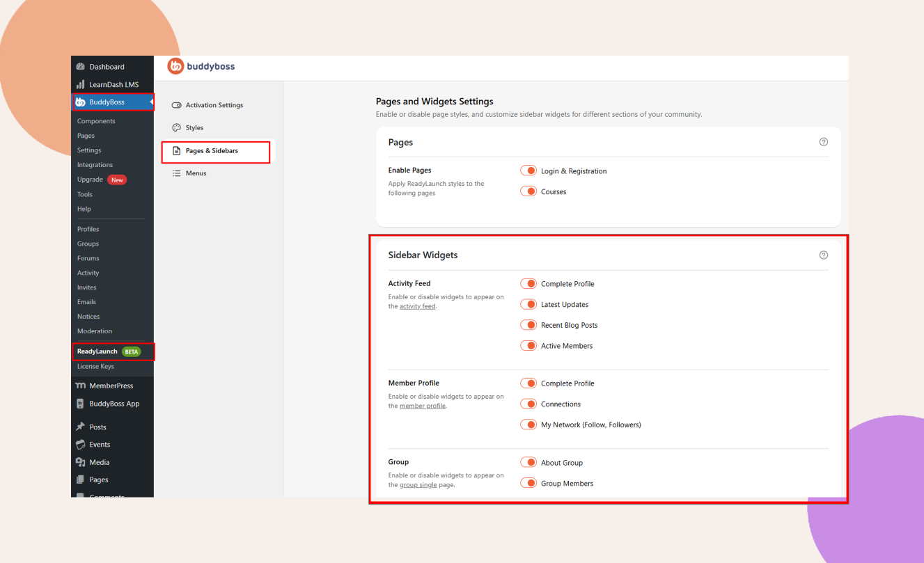Screen dimensions: 924x563
Task: Click the Posts pin icon
Action: pos(80,427)
